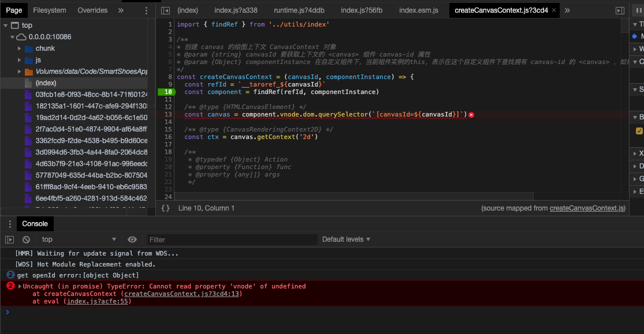The width and height of the screenshot is (644, 334).
Task: Select the js folder icon
Action: click(29, 60)
